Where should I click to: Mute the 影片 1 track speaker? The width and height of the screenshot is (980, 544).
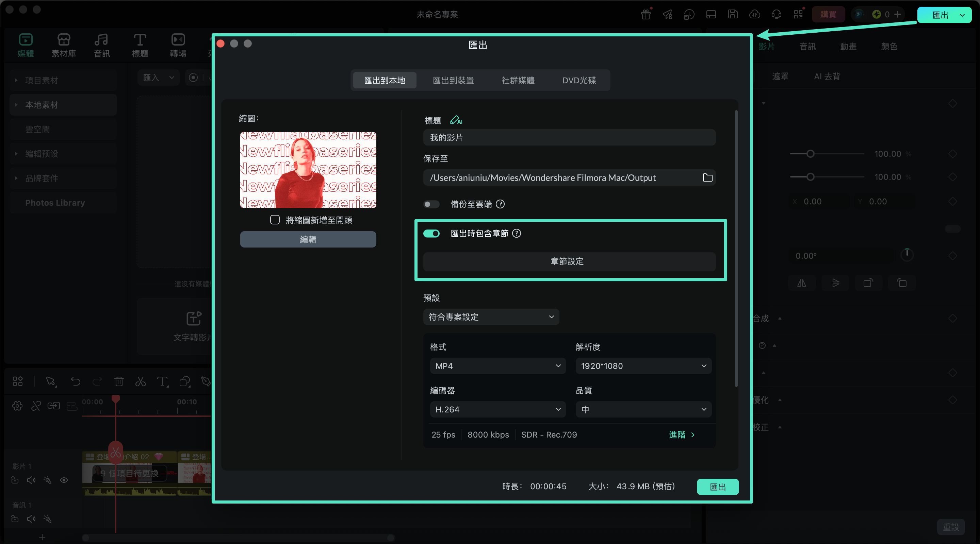coord(31,480)
